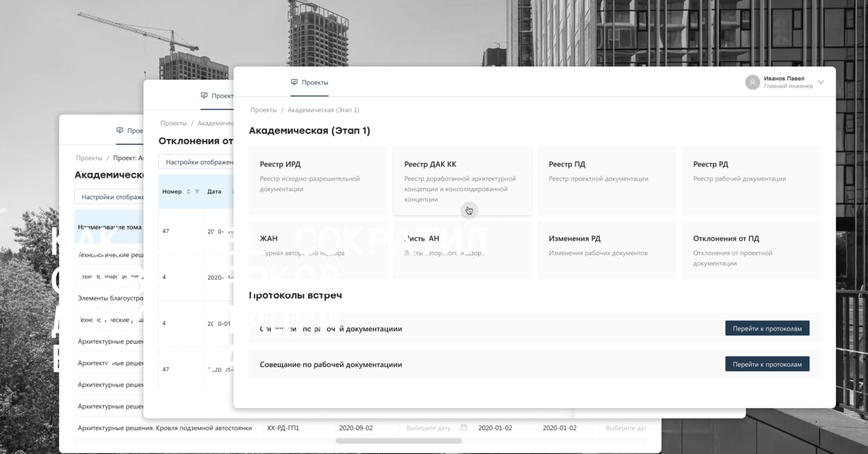Open the Листы АН card
The height and width of the screenshot is (454, 868).
(462, 250)
